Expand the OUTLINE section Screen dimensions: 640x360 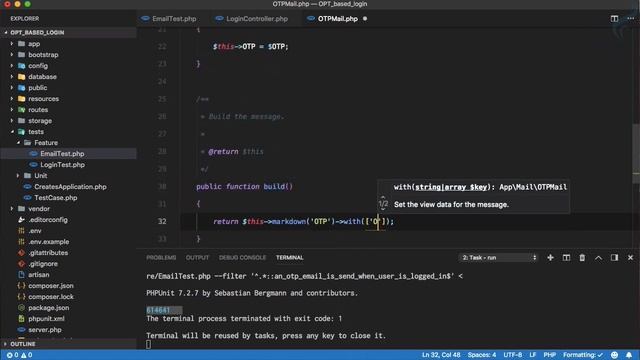coord(22,344)
